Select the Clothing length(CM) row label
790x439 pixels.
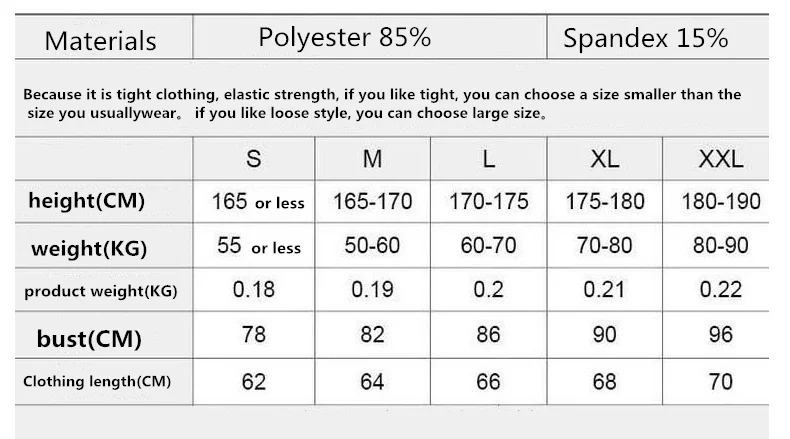[103, 382]
